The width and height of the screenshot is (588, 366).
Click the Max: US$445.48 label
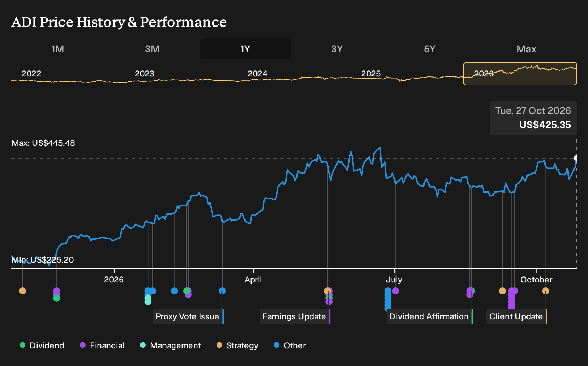pyautogui.click(x=43, y=143)
